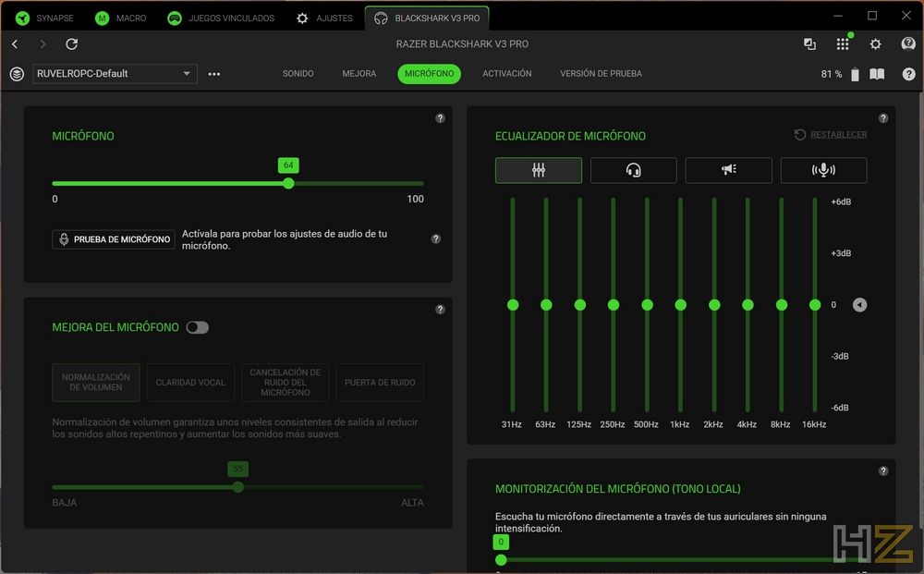
Task: Select Cancelación de Ruido del Micrófono
Action: click(x=286, y=383)
